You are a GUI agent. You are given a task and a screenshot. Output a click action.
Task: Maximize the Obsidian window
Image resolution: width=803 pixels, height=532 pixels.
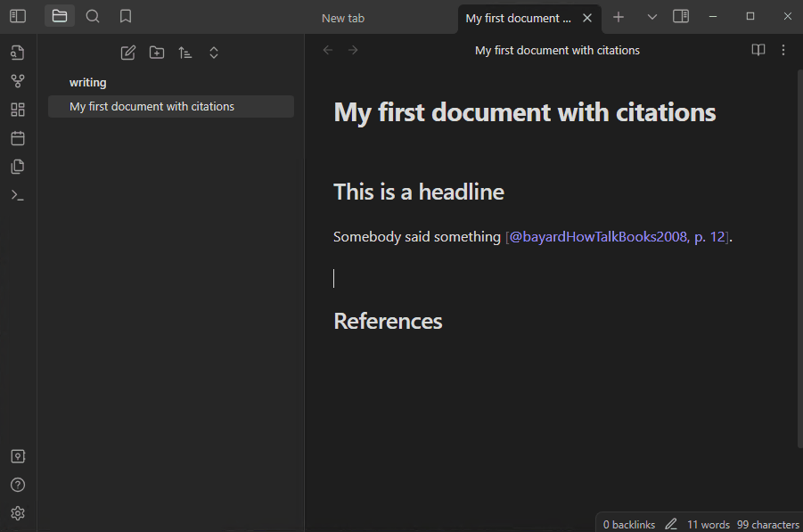click(750, 16)
